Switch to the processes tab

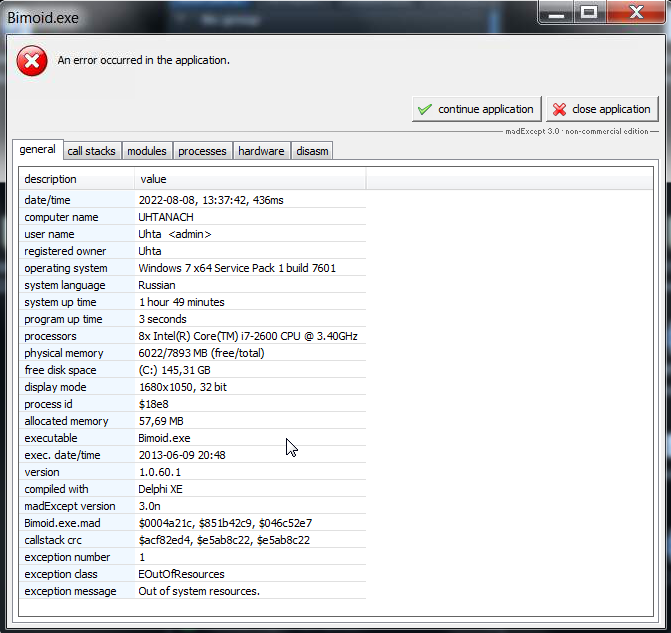tap(202, 151)
